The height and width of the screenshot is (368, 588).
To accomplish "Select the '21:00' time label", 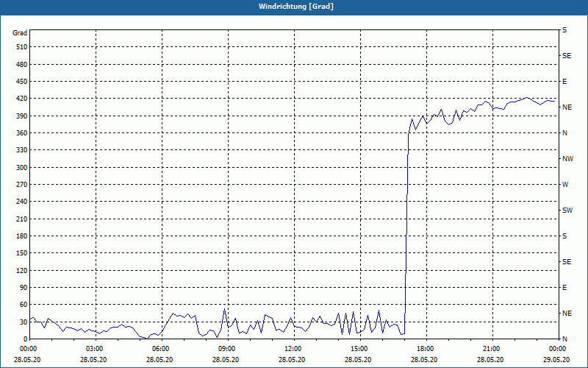I will click(x=491, y=349).
